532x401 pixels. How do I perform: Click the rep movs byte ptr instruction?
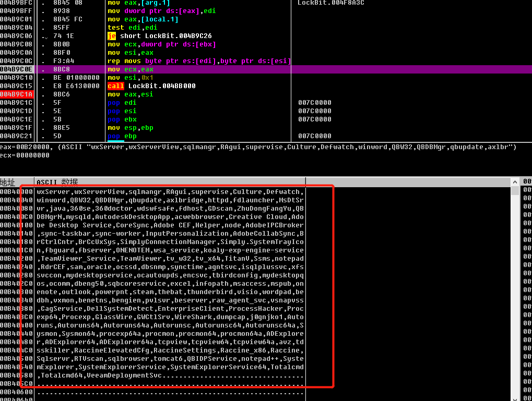pos(199,61)
